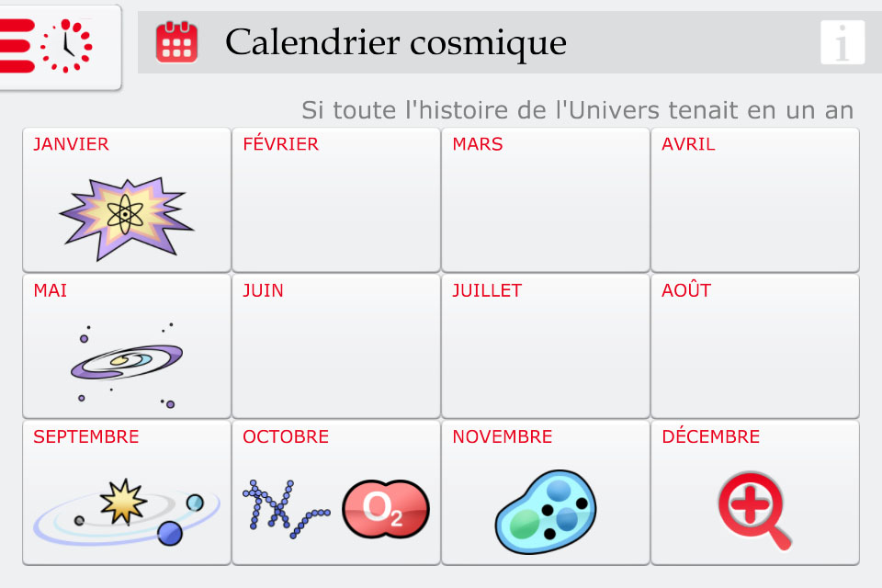
Task: Click the Septembre label
Action: tap(85, 437)
